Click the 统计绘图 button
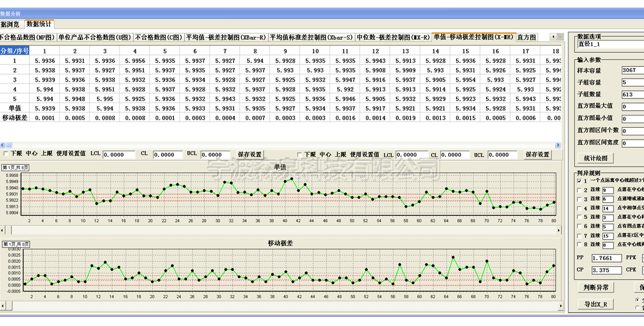The height and width of the screenshot is (326, 644). 596,158
